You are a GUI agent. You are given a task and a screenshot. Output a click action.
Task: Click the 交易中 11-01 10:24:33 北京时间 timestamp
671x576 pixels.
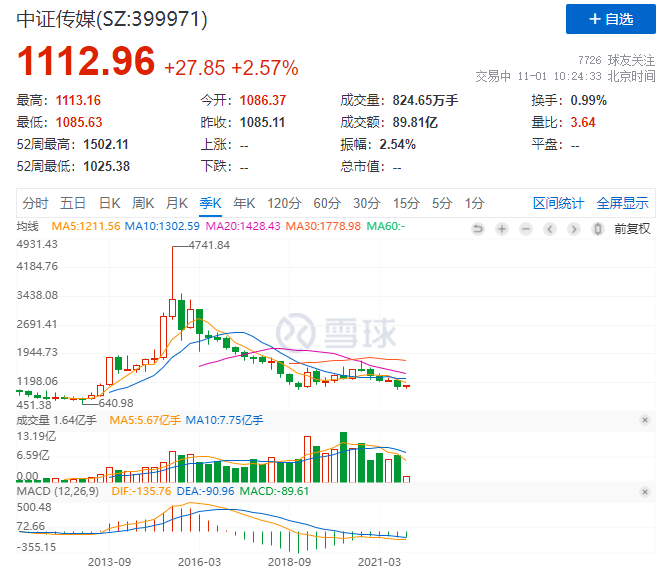pyautogui.click(x=565, y=76)
